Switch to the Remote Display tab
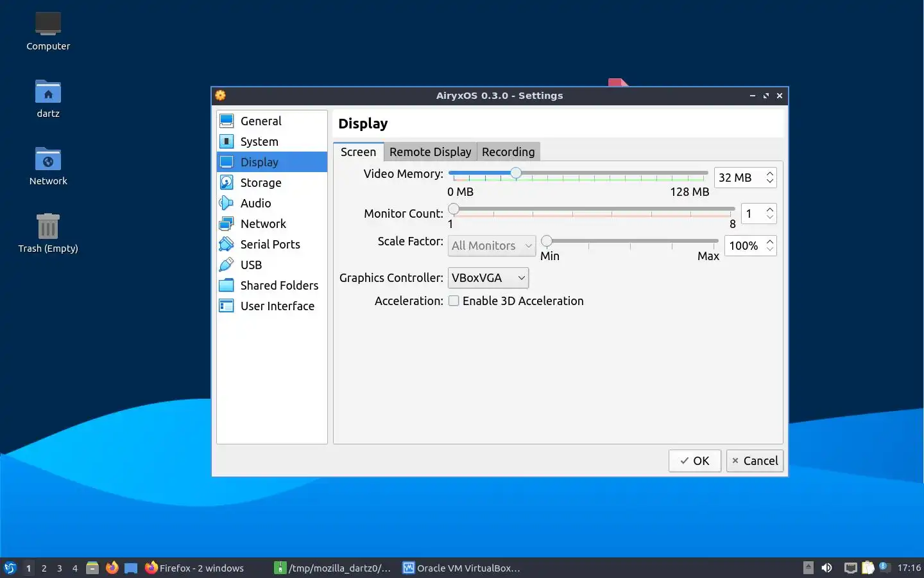Screen dimensions: 924x578 coord(430,152)
